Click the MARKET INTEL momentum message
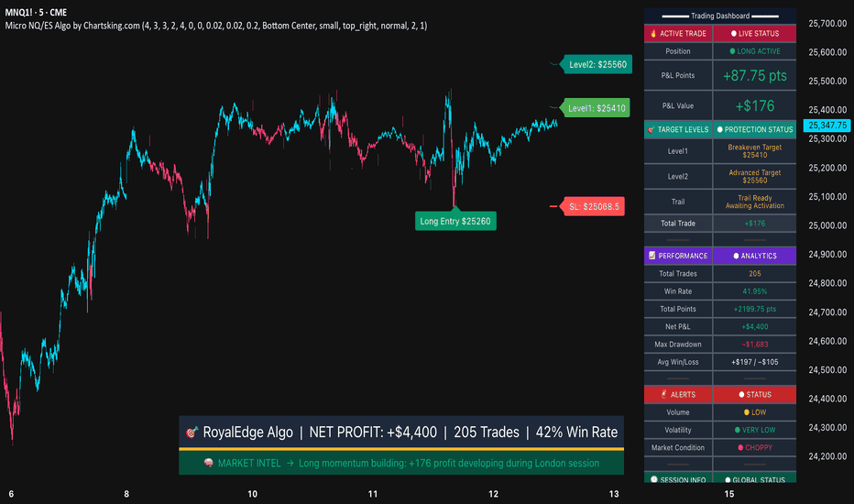This screenshot has width=854, height=504. [449, 463]
